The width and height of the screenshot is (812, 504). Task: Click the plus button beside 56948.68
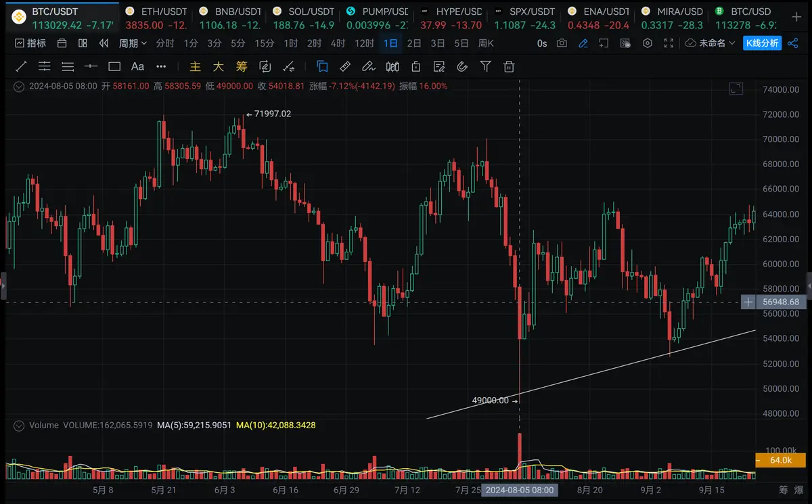[748, 302]
